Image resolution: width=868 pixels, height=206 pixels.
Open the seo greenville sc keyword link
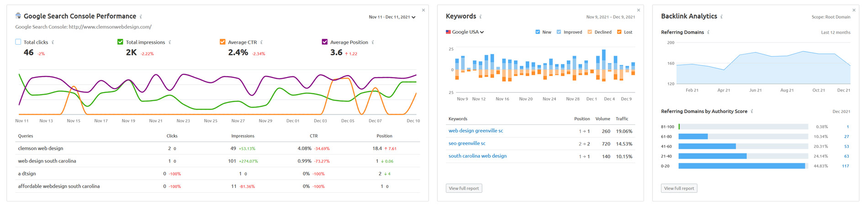467,144
